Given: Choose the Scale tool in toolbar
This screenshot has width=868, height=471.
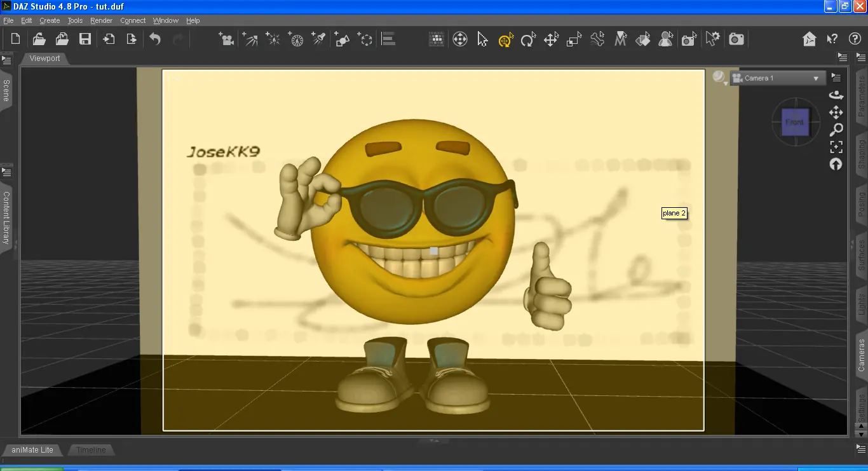Looking at the screenshot, I should tap(574, 39).
